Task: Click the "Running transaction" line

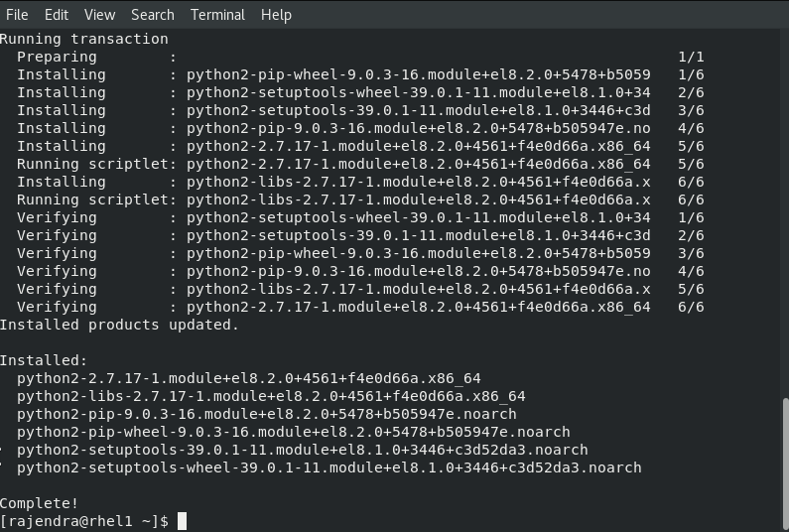Action: tap(84, 39)
